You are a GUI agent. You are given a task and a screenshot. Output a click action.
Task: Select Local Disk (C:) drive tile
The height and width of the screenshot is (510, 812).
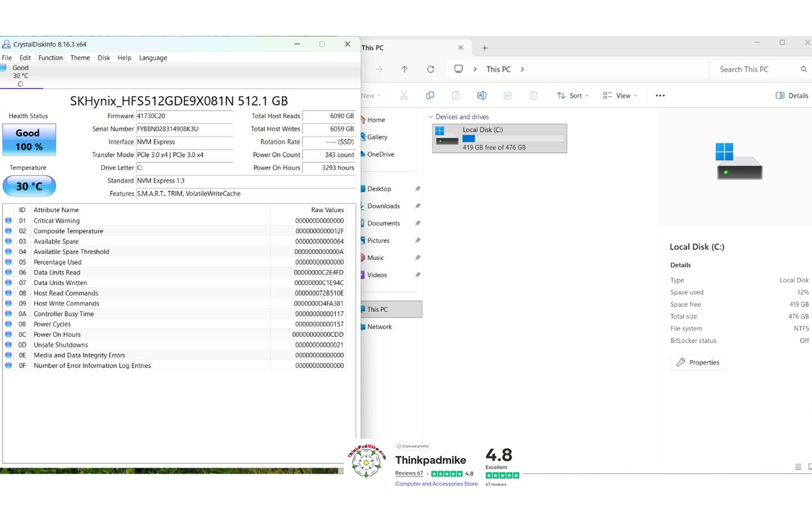click(x=499, y=138)
